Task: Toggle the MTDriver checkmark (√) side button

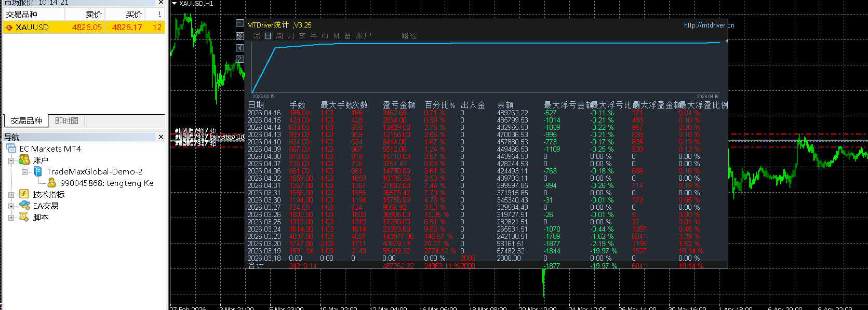Action: coord(239,47)
